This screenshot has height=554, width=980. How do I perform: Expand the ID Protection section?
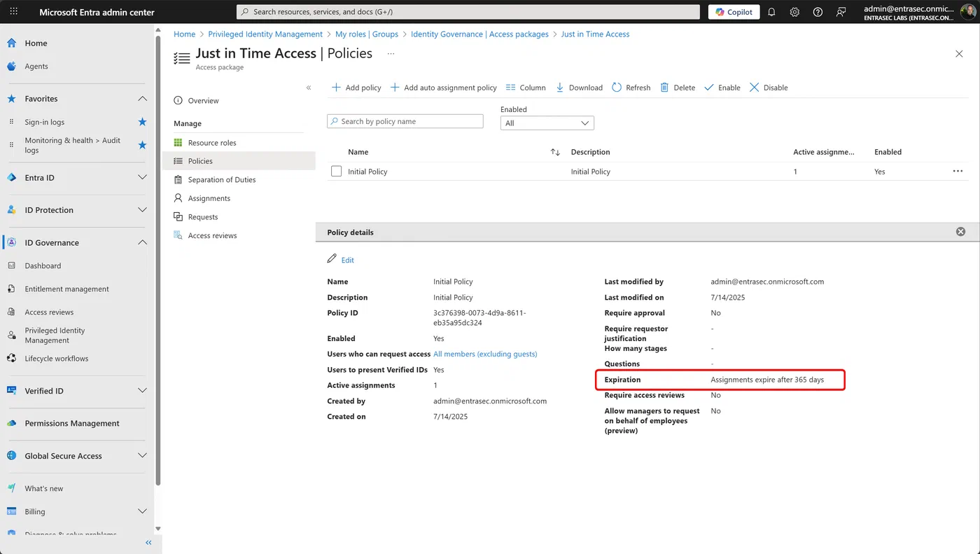point(142,210)
